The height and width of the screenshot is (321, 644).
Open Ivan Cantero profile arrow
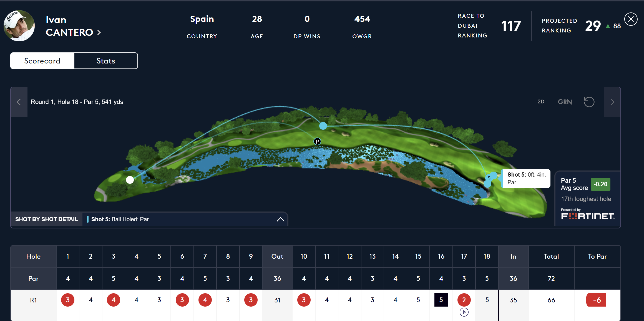point(99,32)
